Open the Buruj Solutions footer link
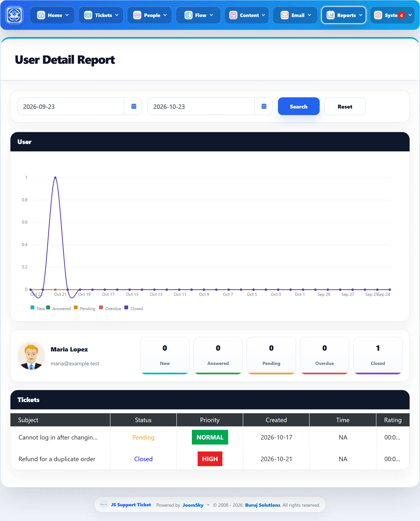 click(262, 505)
